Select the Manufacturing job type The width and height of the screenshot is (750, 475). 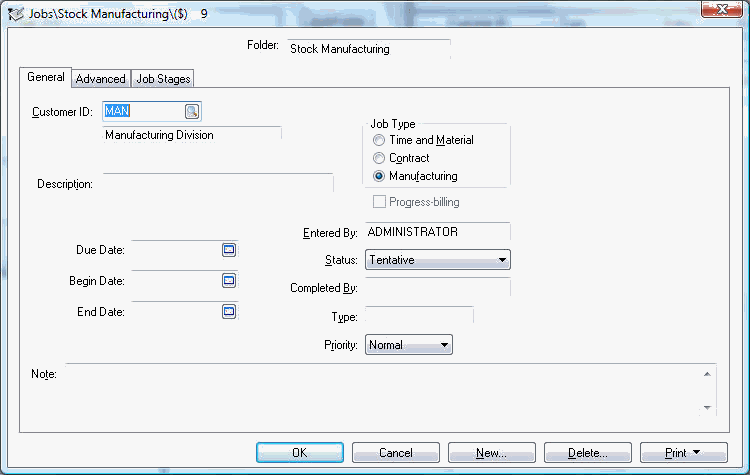click(x=379, y=176)
